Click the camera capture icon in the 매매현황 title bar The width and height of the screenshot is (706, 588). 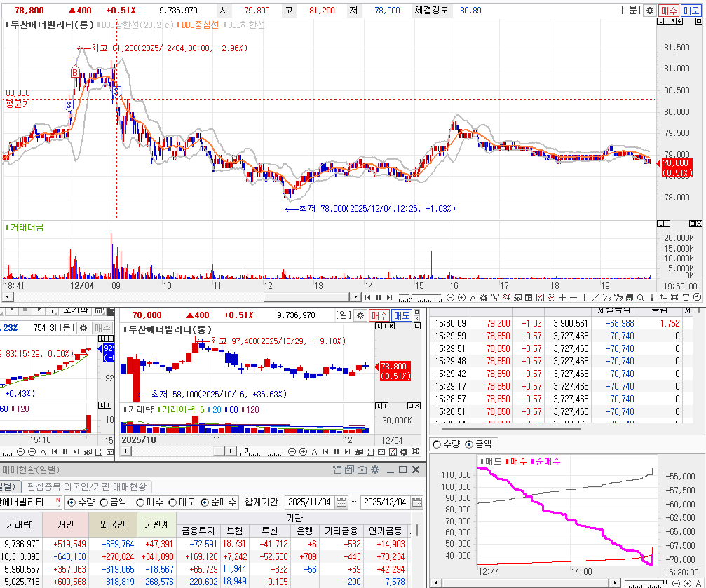coord(362,470)
